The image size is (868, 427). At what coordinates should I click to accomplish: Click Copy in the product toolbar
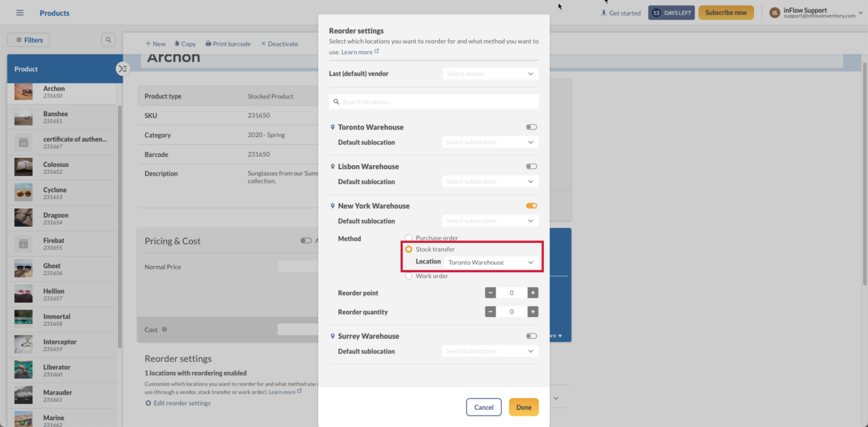(x=185, y=44)
